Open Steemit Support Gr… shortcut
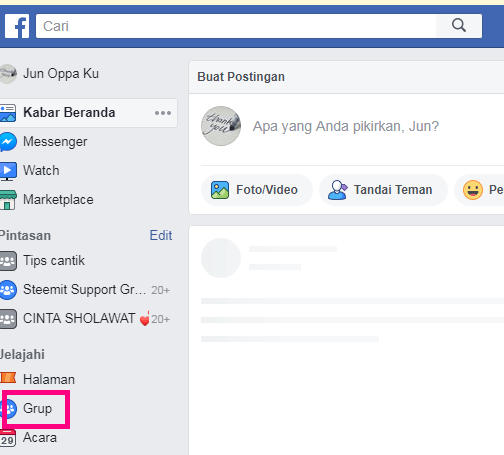 [84, 290]
